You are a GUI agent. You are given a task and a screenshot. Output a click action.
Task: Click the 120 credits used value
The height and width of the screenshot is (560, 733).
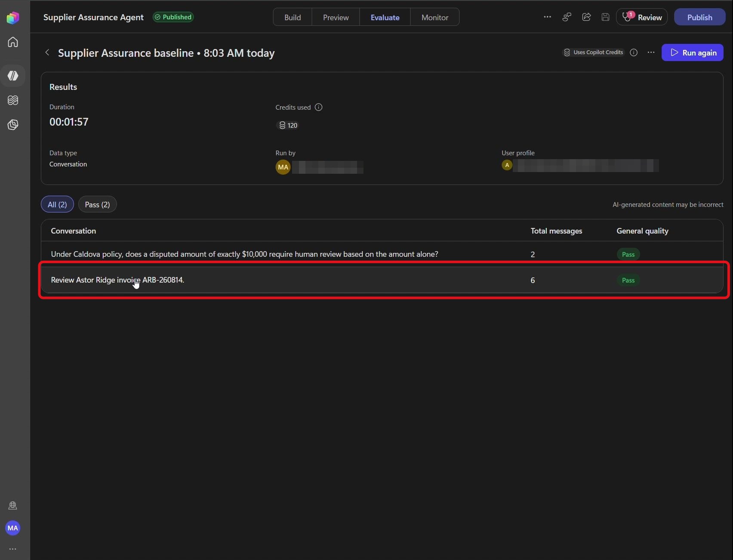(288, 125)
